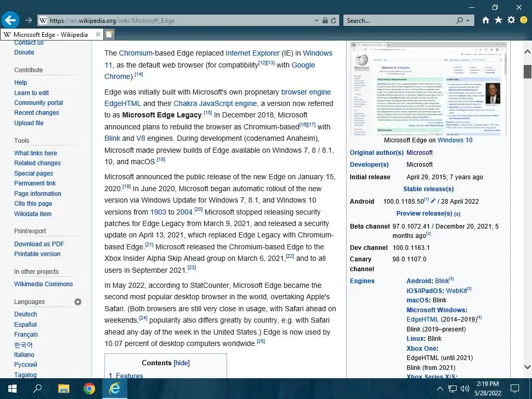Open the V8 link

(140, 138)
